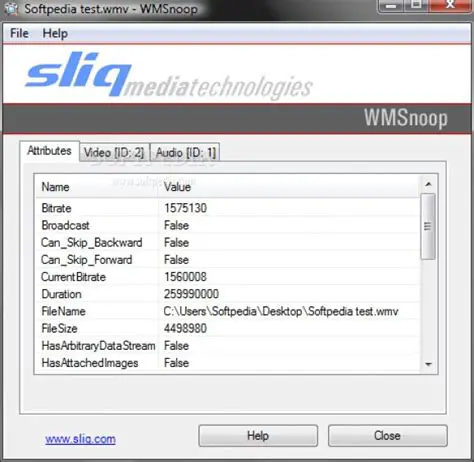Select the HasAttachedImages row
The image size is (474, 462).
click(x=228, y=363)
